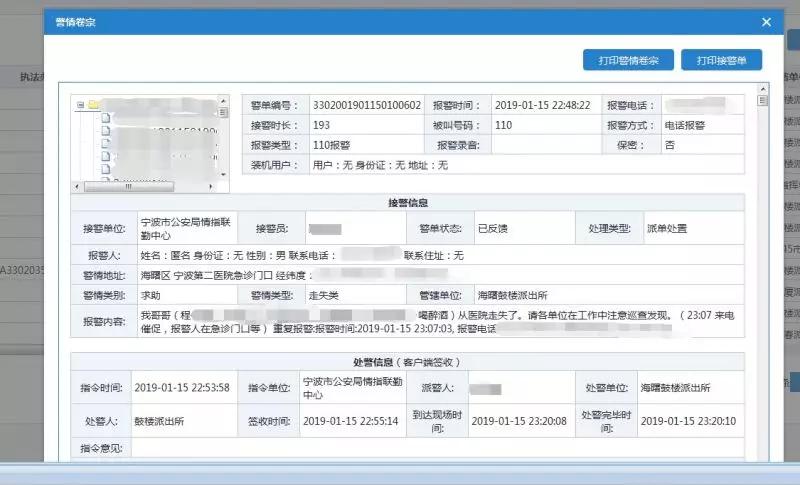Viewport: 800px width, 485px height.
Task: Select the 警单编号 value 330200190115010602
Action: click(367, 106)
